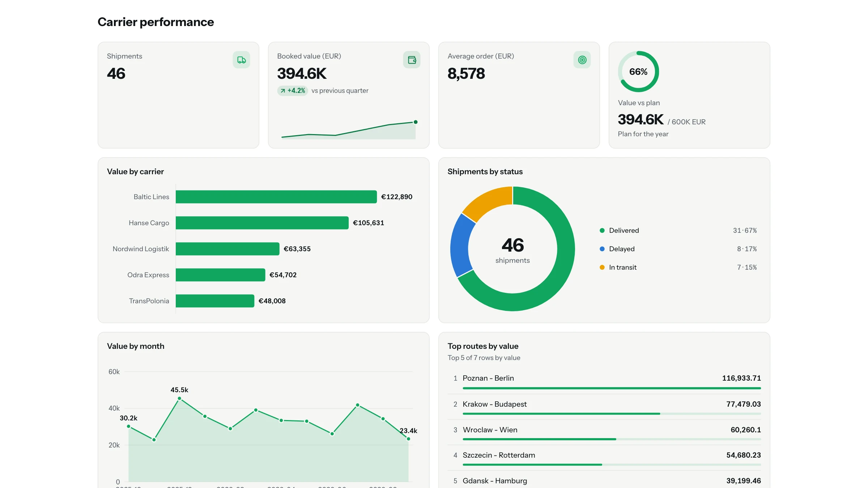Click the 8,578 average order value
The height and width of the screenshot is (488, 868).
[x=466, y=74]
